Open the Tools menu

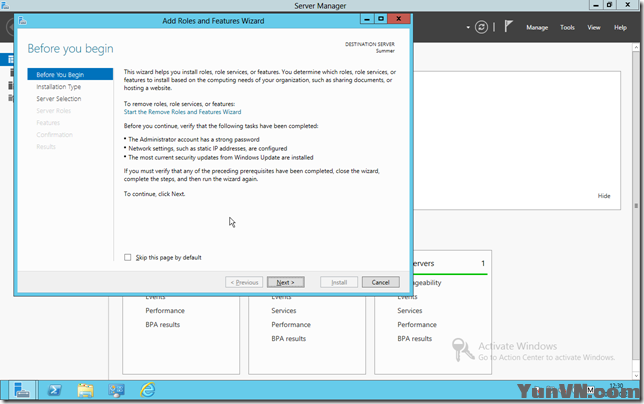(x=567, y=28)
